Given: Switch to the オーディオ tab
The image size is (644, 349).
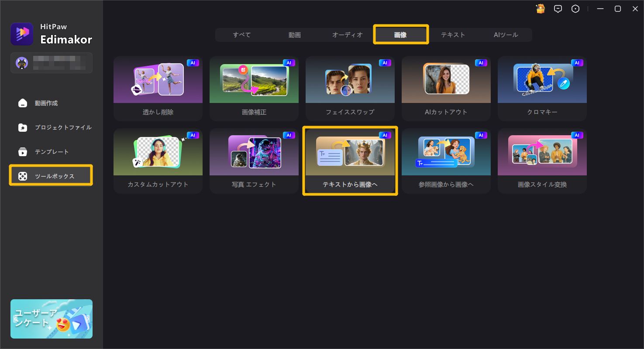Looking at the screenshot, I should (347, 35).
